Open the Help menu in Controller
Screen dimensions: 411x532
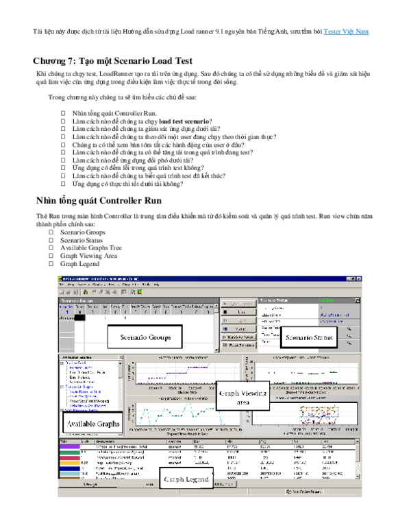[156, 285]
